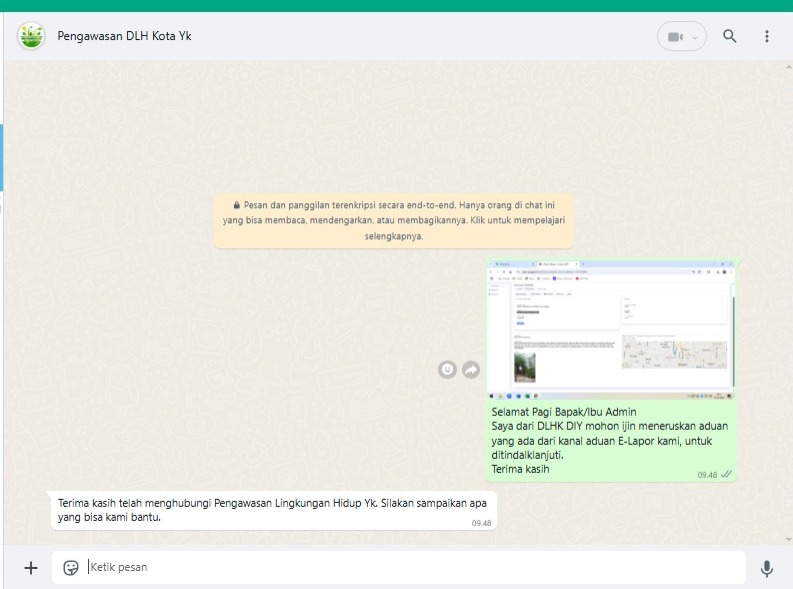Image resolution: width=793 pixels, height=589 pixels.
Task: Read the end-to-end encryption notice
Action: tap(394, 220)
